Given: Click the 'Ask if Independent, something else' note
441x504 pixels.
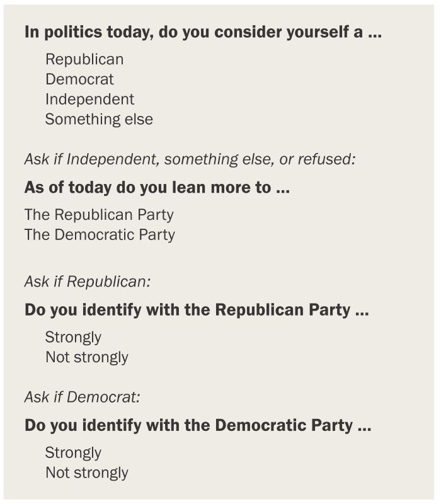Looking at the screenshot, I should tap(190, 159).
